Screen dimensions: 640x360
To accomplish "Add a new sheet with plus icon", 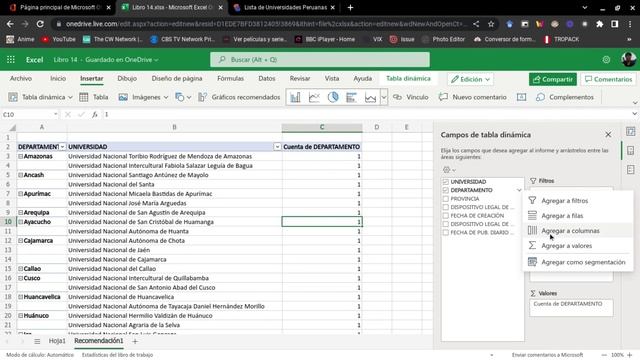I will point(135,341).
